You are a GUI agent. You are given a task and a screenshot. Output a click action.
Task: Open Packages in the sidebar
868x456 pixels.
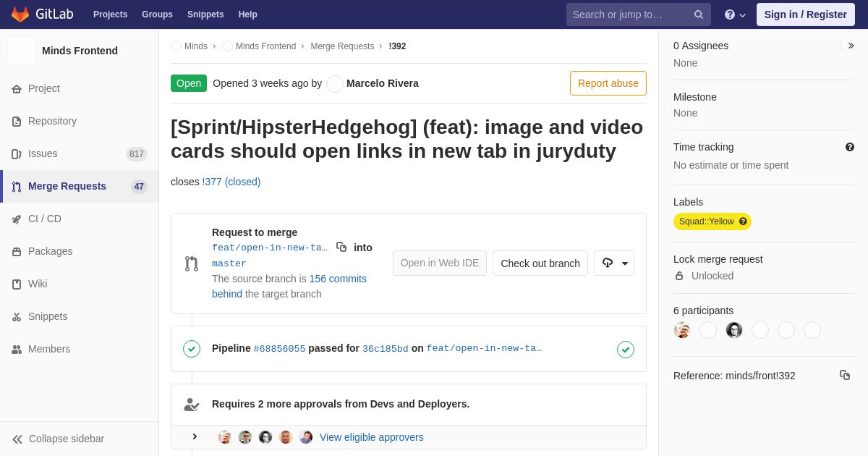point(80,251)
